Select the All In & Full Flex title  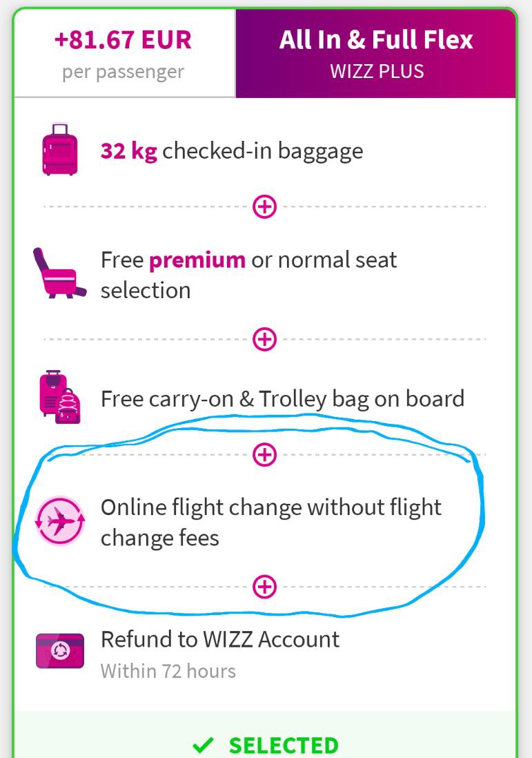[376, 40]
